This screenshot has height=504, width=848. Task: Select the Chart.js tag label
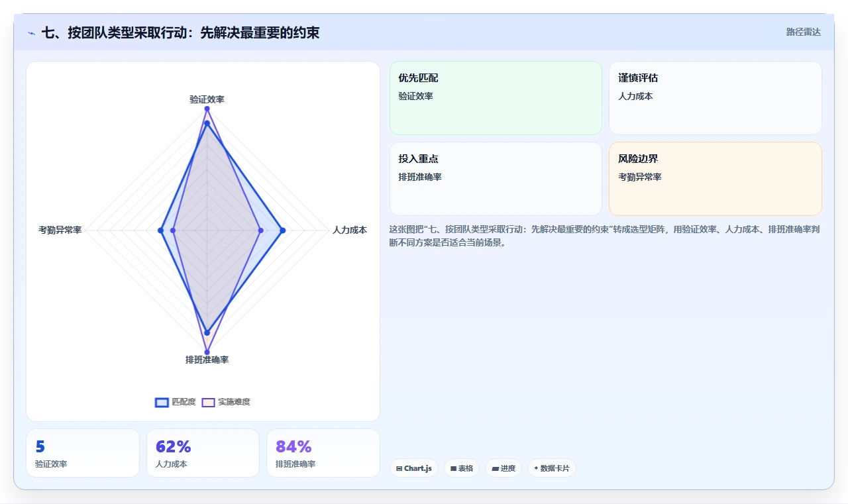click(x=418, y=468)
